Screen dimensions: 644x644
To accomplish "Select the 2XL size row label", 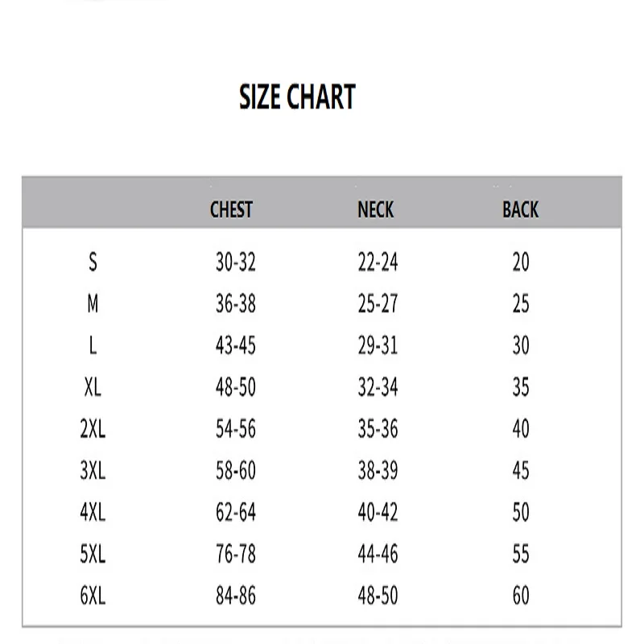I will 93,429.
